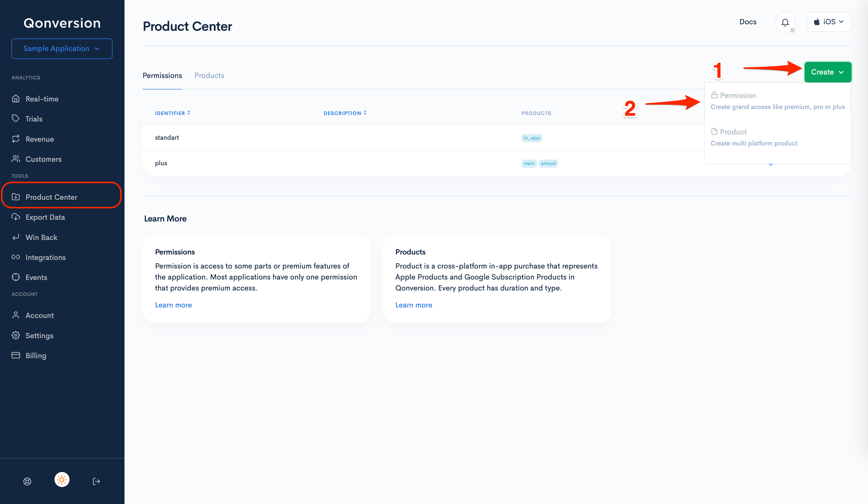This screenshot has height=504, width=868.
Task: Click the Settings gear icon
Action: 15,335
